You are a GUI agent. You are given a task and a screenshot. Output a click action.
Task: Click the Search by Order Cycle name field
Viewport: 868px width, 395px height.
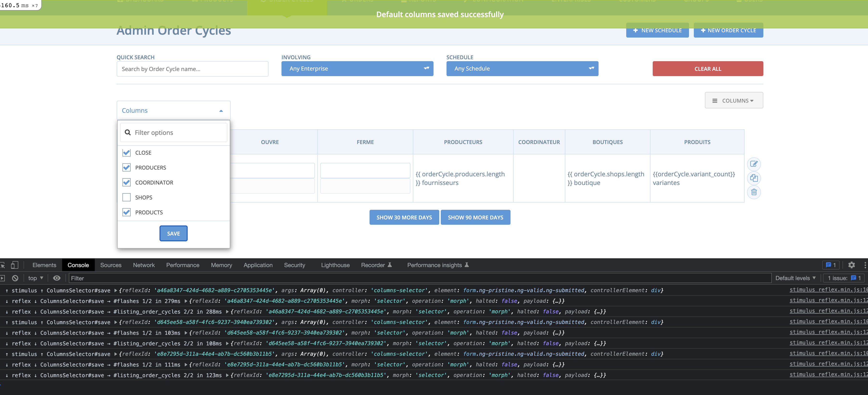pyautogui.click(x=192, y=69)
